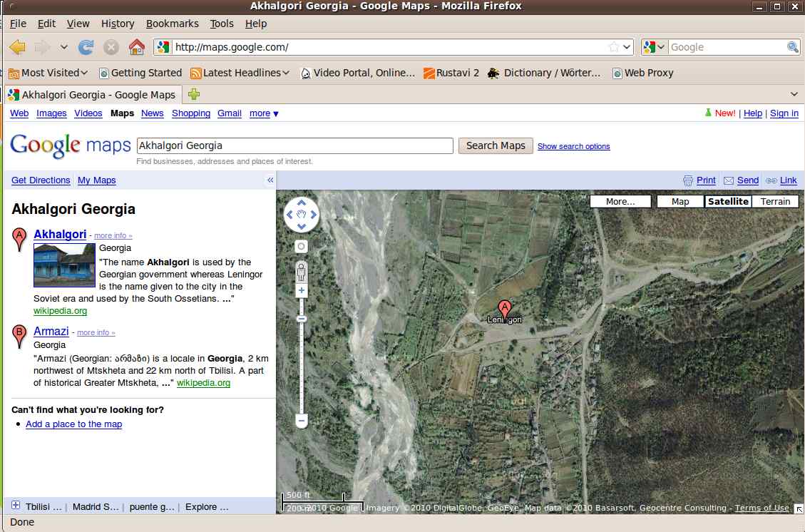Open the My Maps link
The width and height of the screenshot is (805, 532).
(96, 180)
